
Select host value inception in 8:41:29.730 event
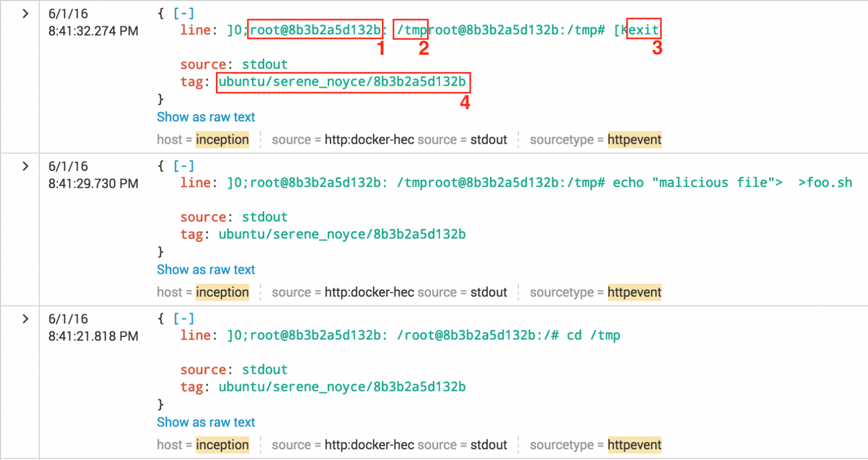222,292
